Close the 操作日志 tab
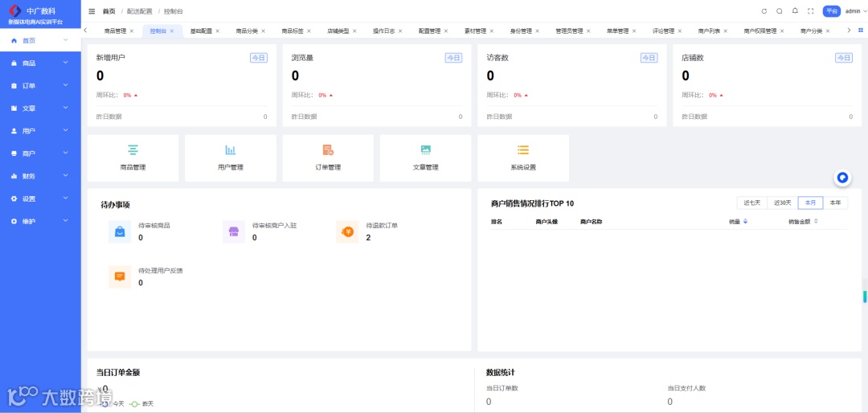 point(400,31)
